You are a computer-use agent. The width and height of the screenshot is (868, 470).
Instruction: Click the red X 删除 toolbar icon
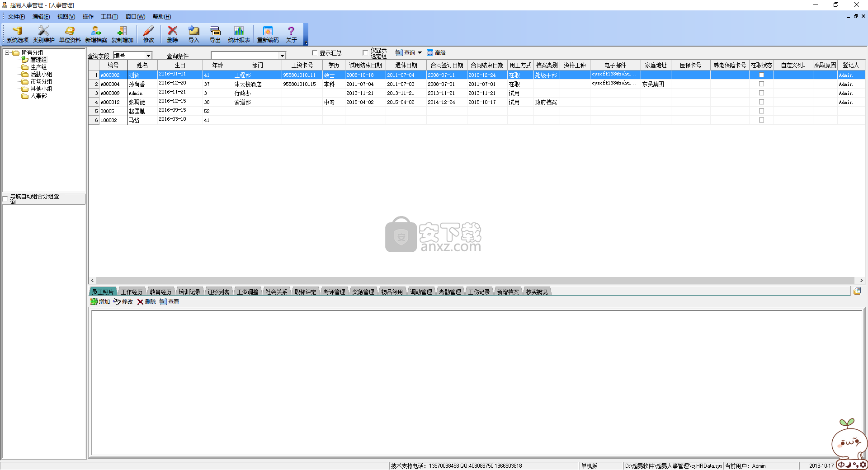tap(172, 34)
